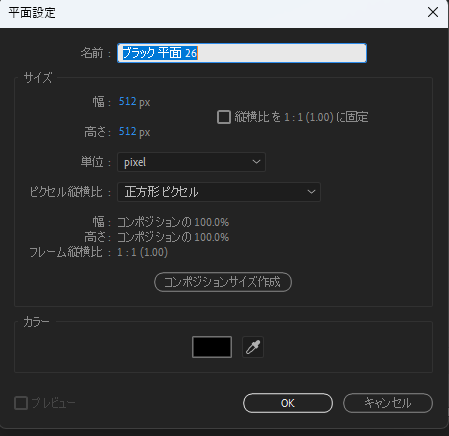Close the 平面設定 dialog window
Image resolution: width=449 pixels, height=436 pixels.
pos(433,12)
